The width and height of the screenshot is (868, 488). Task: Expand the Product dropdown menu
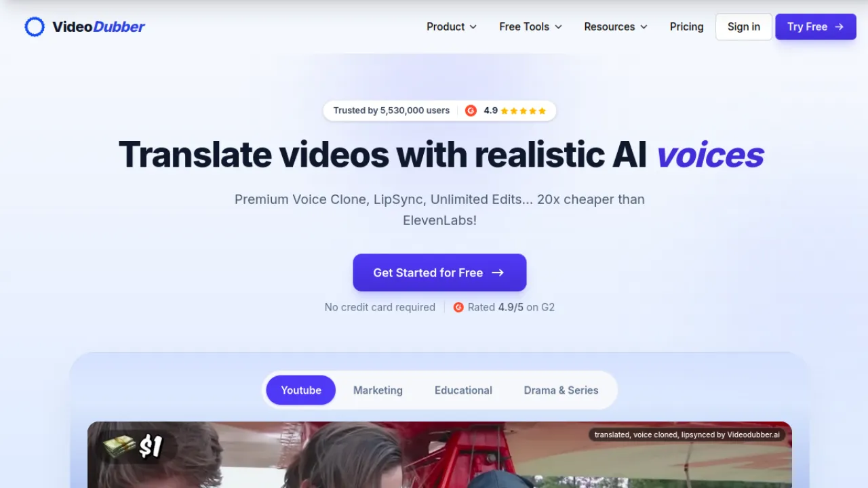click(452, 27)
